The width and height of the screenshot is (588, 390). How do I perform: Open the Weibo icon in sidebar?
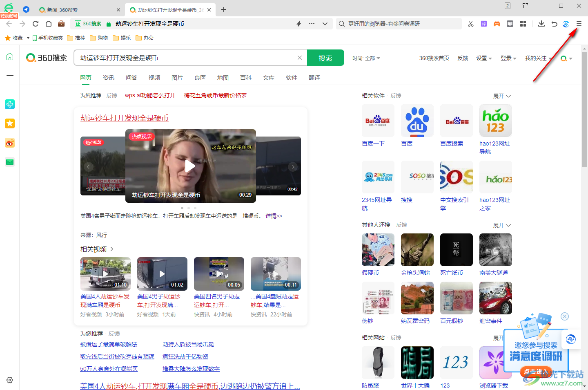click(10, 143)
